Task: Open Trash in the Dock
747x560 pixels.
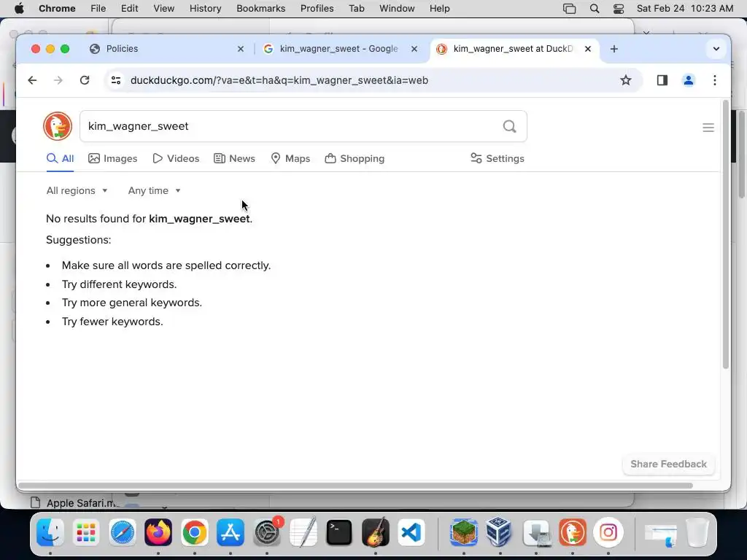Action: point(697,532)
